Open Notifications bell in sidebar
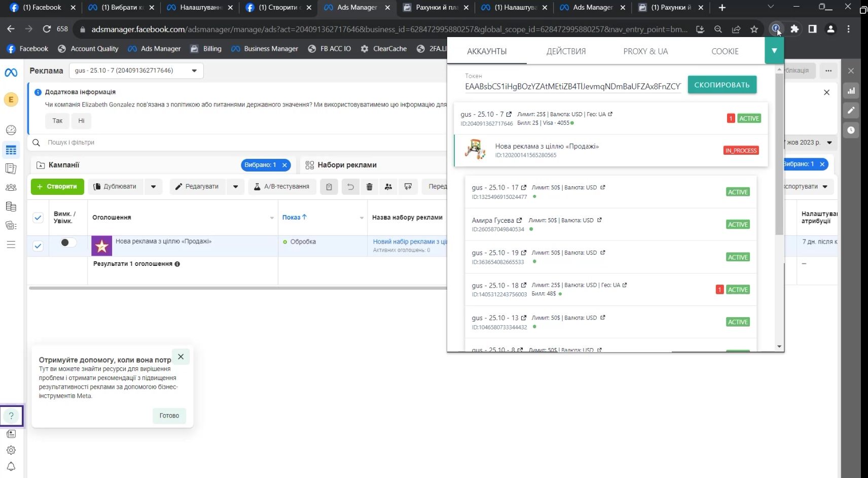 pyautogui.click(x=11, y=466)
